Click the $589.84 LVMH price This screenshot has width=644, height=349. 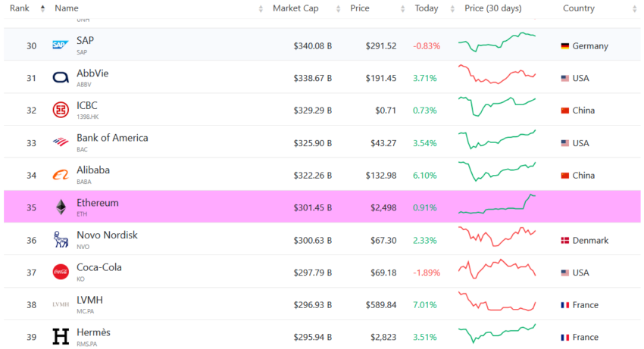click(381, 304)
